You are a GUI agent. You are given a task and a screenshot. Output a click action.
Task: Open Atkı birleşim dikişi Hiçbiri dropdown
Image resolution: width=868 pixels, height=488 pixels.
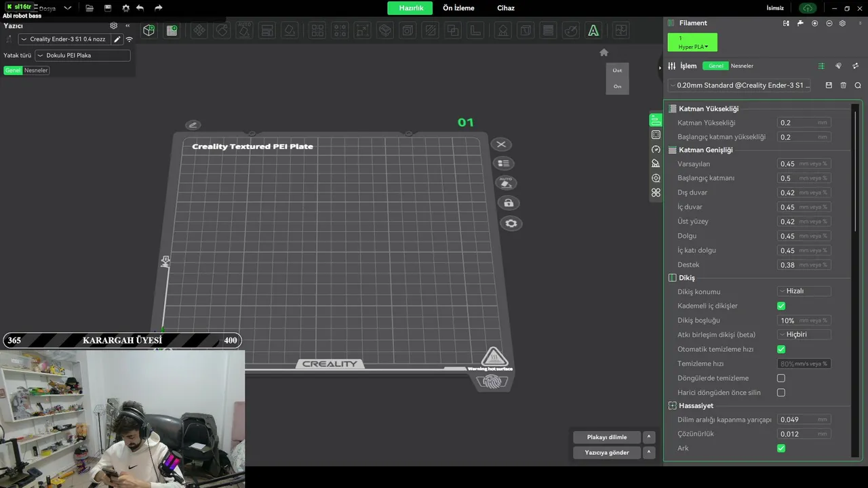tap(804, 335)
